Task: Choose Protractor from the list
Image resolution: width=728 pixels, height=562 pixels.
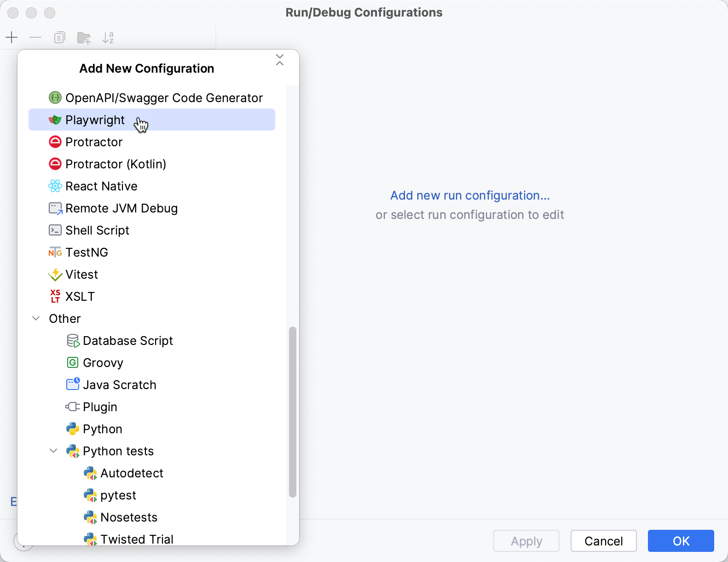Action: (152, 142)
